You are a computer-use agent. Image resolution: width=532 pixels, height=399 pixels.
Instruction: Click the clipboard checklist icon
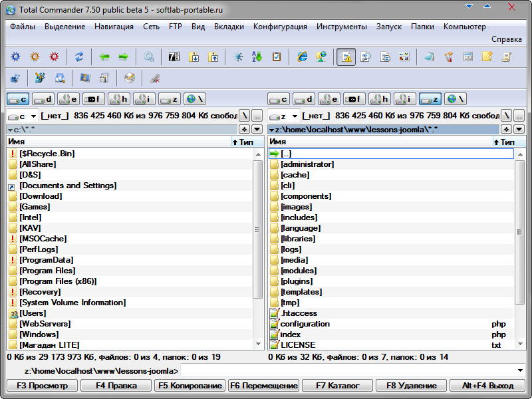click(277, 57)
